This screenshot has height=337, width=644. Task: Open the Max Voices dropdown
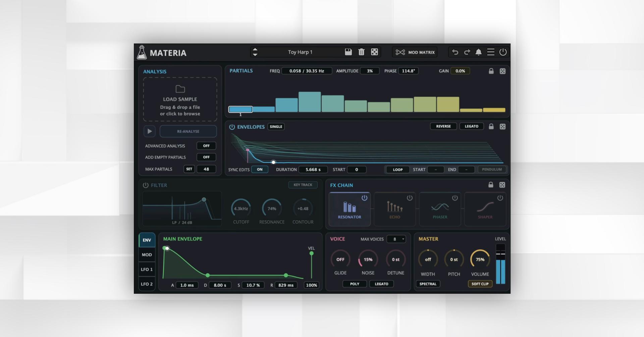[396, 239]
